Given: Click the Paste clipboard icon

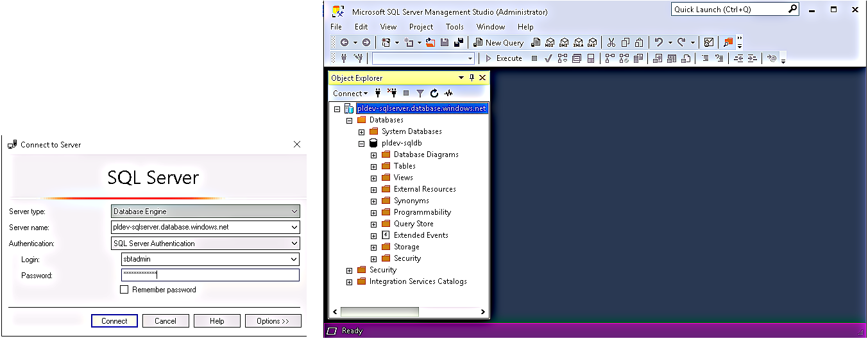Looking at the screenshot, I should pyautogui.click(x=639, y=42).
